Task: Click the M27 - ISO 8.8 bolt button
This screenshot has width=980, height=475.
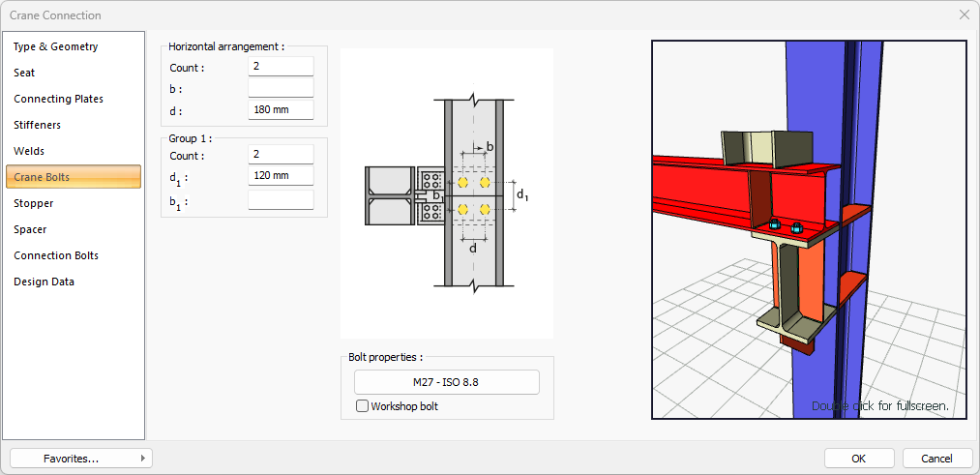Action: point(446,382)
